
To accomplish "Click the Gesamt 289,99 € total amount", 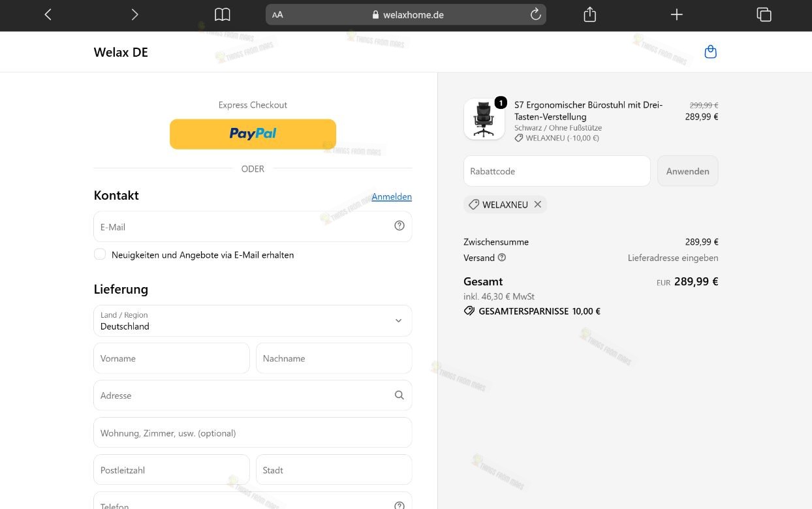I will [x=696, y=282].
